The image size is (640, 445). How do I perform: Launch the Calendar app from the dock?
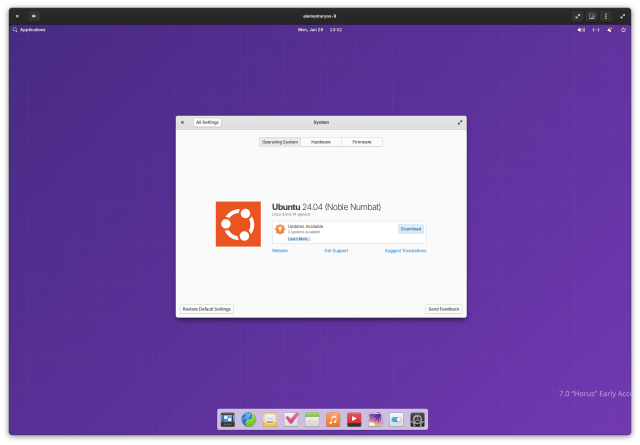click(x=312, y=419)
